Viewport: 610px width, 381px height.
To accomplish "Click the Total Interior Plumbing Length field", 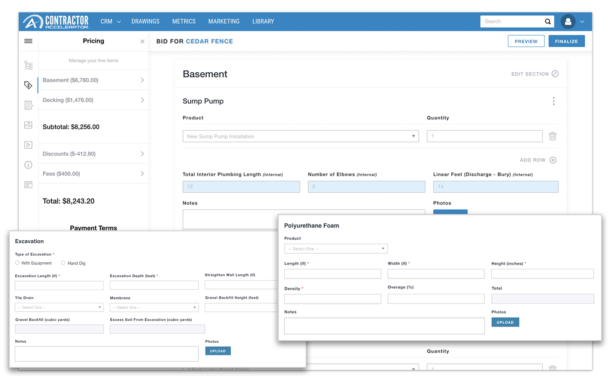I will pos(241,187).
